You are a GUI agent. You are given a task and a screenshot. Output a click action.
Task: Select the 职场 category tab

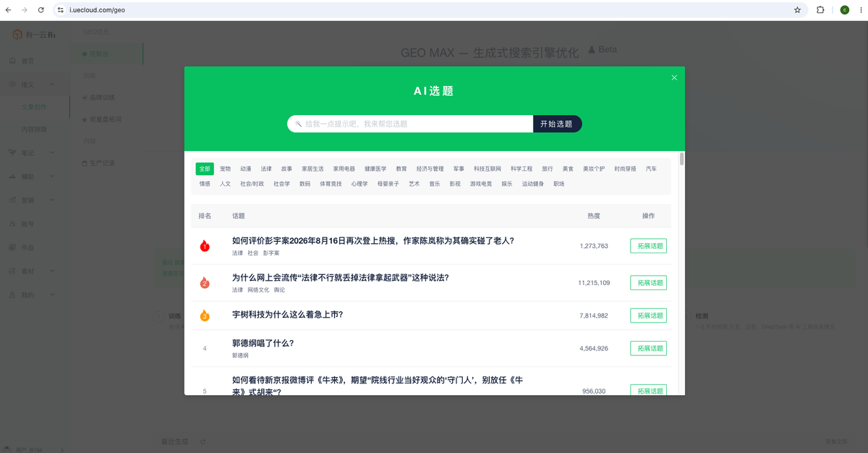tap(559, 184)
